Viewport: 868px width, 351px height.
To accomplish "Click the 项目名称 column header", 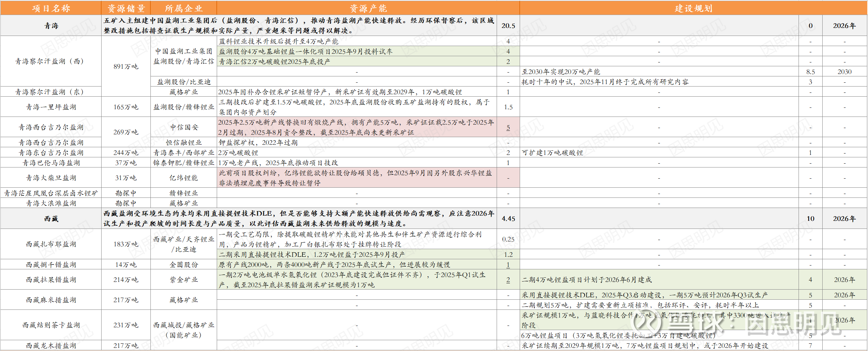I will pos(51,8).
